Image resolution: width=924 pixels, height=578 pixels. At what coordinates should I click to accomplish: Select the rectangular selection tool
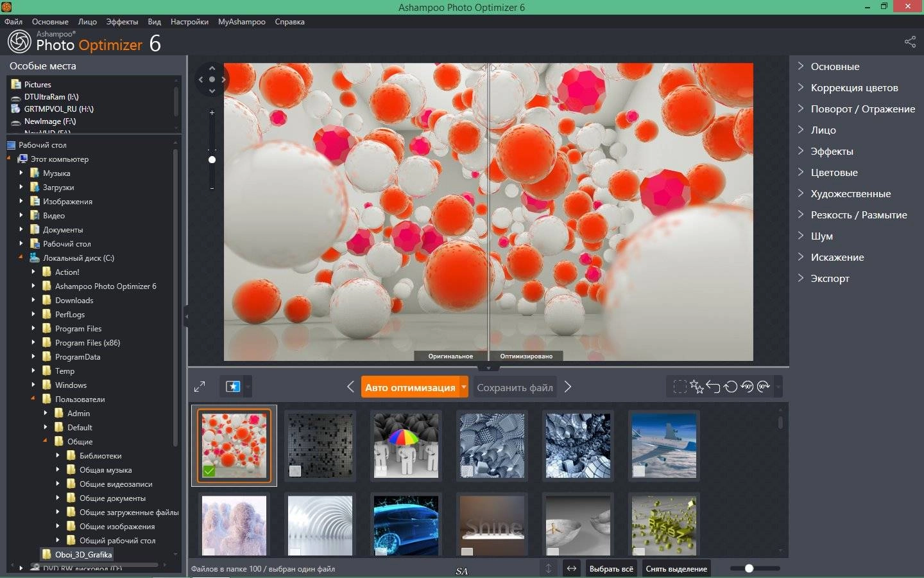click(680, 387)
